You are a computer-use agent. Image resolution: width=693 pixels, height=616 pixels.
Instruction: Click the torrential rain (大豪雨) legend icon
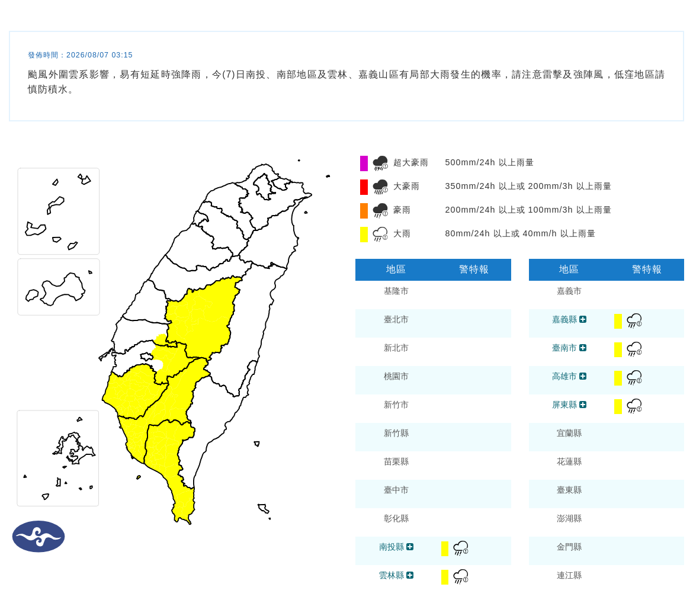point(380,187)
